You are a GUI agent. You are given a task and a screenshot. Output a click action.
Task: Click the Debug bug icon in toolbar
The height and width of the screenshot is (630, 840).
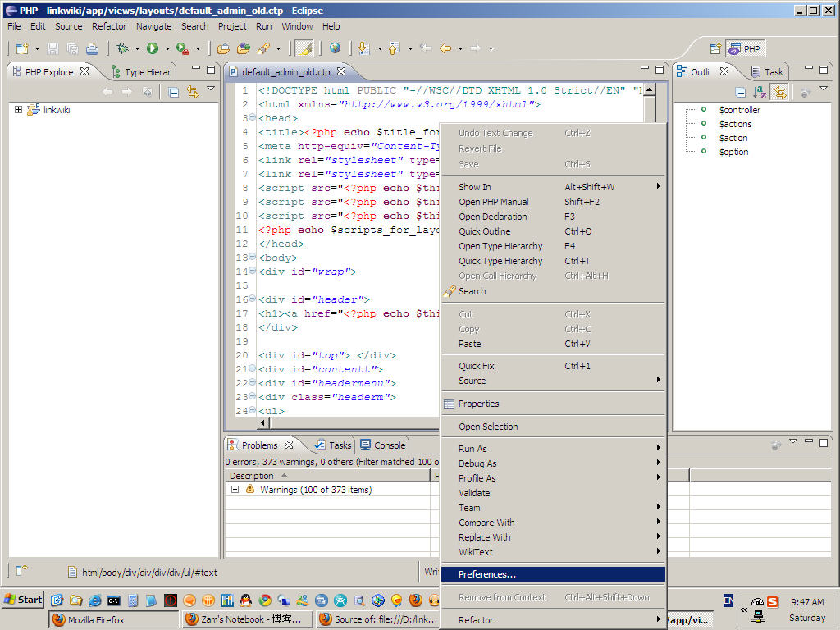(x=122, y=48)
